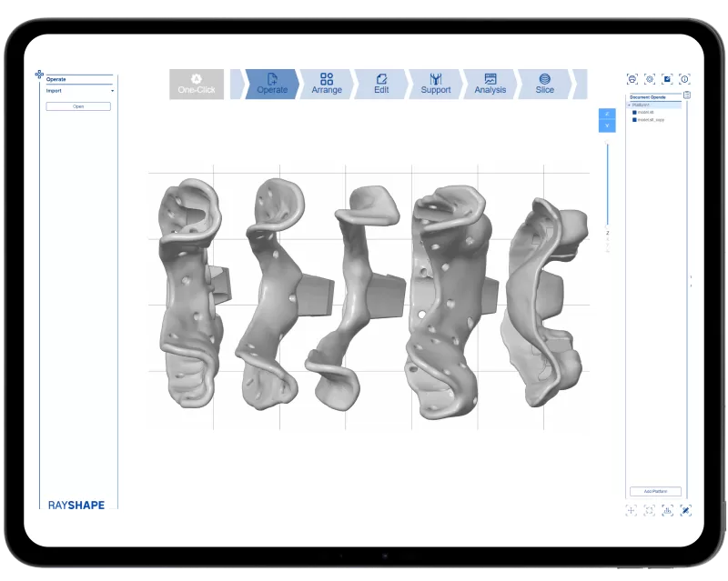Toggle the Z axis view button

tap(607, 114)
